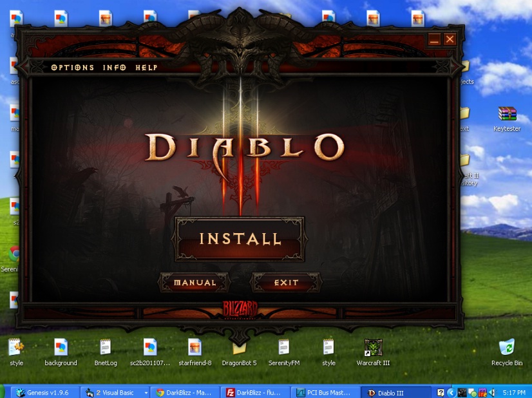Click the EXIT button in Diablo launcher
Screen dimensions: 532x398
pos(286,282)
